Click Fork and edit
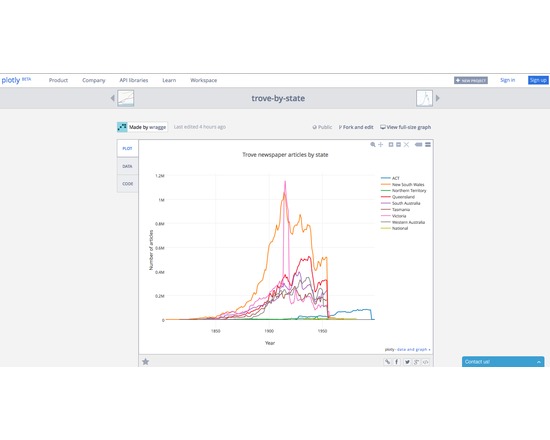 pos(356,127)
